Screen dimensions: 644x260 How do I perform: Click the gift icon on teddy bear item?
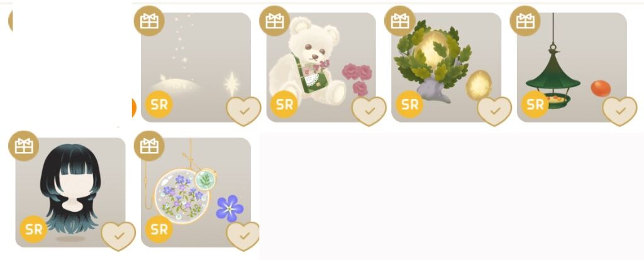275,21
